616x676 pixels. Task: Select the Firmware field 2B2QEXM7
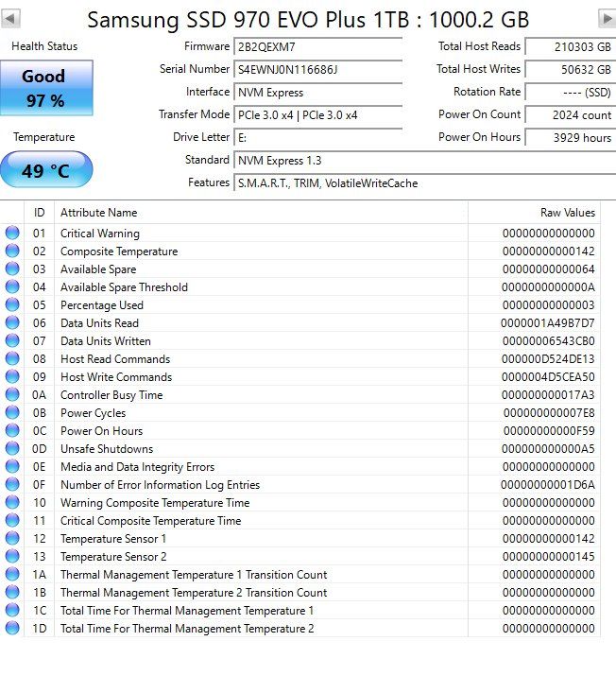(317, 46)
